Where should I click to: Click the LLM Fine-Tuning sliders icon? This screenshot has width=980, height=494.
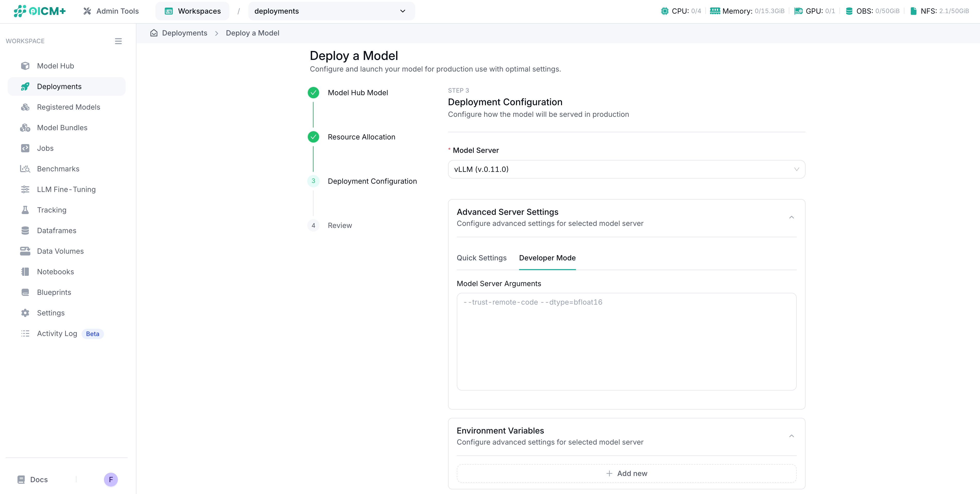click(25, 189)
